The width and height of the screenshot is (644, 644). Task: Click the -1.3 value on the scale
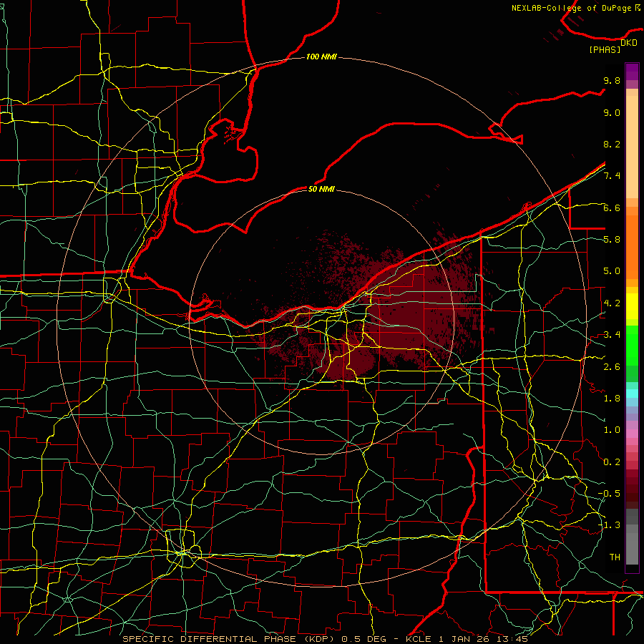point(609,525)
